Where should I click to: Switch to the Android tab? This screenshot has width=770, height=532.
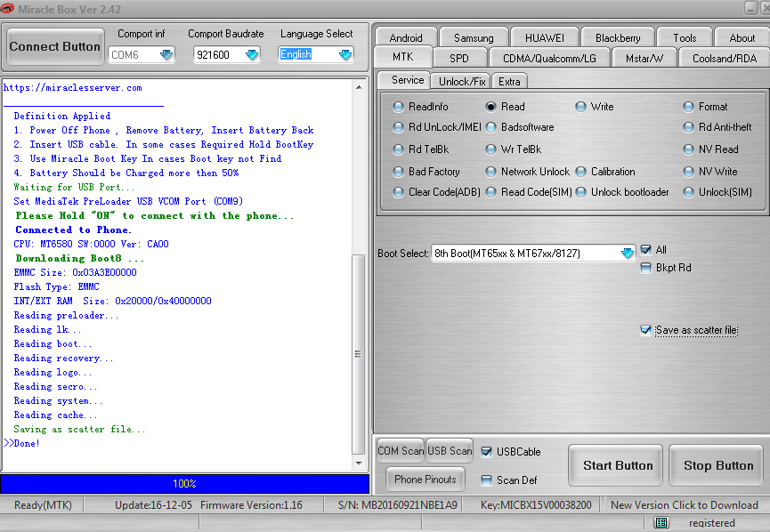click(406, 37)
